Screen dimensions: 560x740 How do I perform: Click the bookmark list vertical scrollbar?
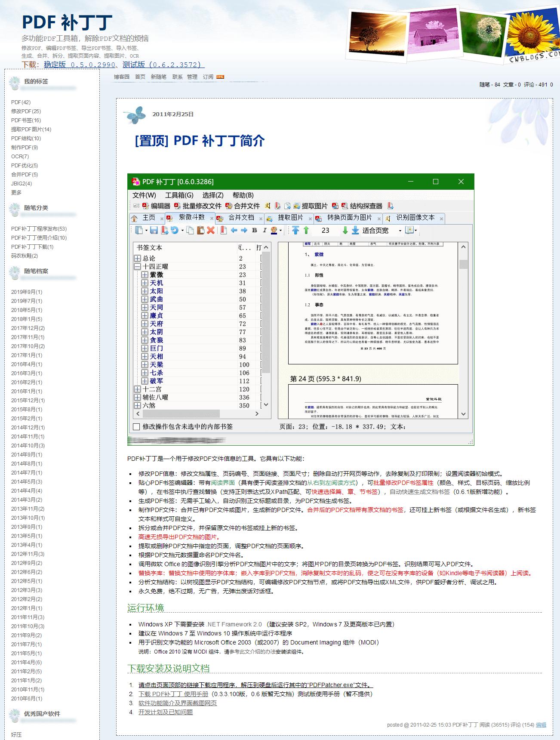[266, 326]
